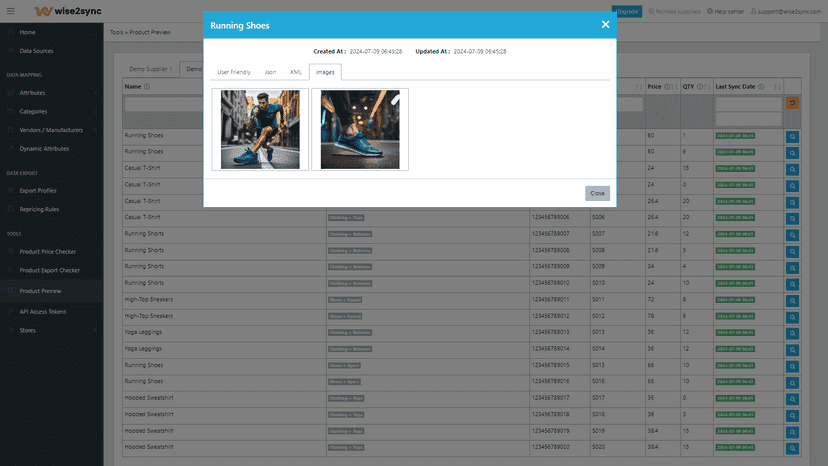Click the Close button in dialog
The image size is (828, 466).
597,193
